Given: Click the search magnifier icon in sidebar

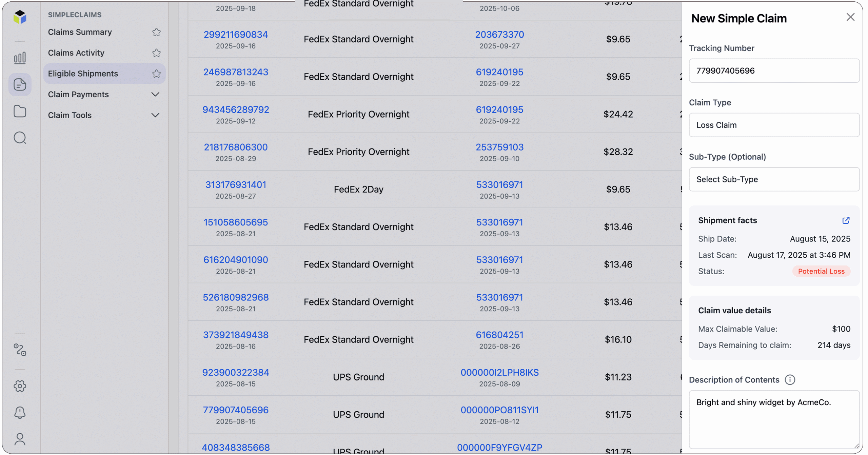Looking at the screenshot, I should [20, 138].
